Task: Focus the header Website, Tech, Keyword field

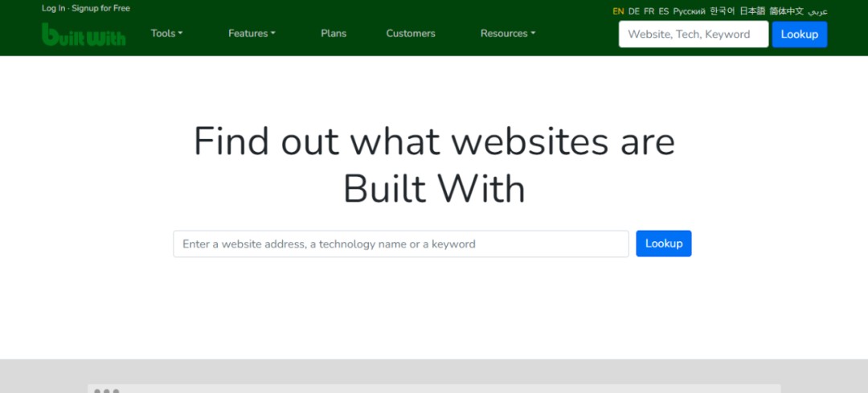Action: [x=693, y=34]
